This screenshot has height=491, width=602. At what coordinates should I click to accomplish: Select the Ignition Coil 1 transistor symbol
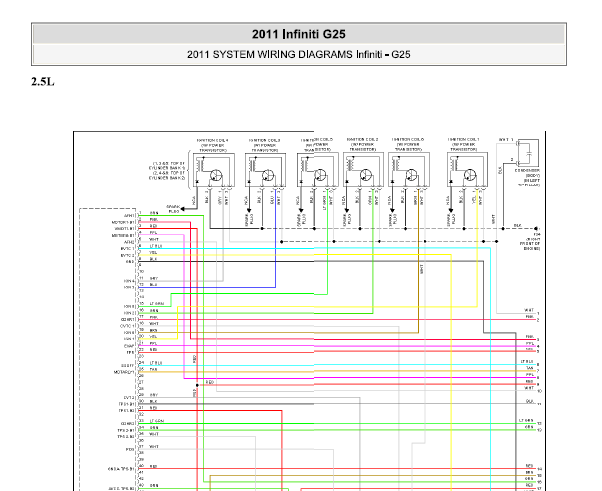(x=470, y=175)
